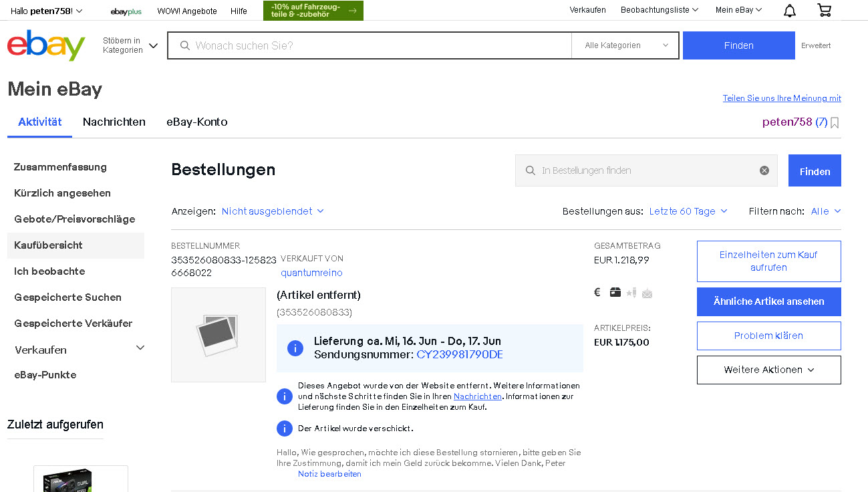This screenshot has height=492, width=868.
Task: Clear the order search field
Action: [764, 170]
